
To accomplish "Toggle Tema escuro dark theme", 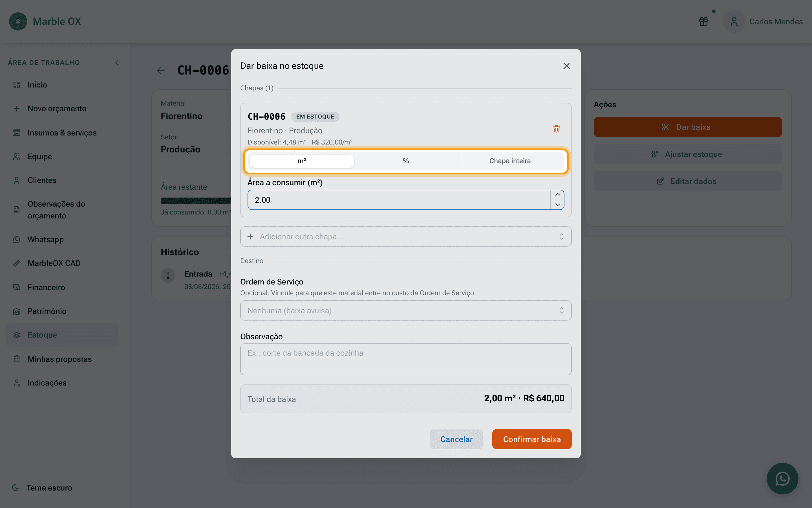I will click(x=42, y=488).
